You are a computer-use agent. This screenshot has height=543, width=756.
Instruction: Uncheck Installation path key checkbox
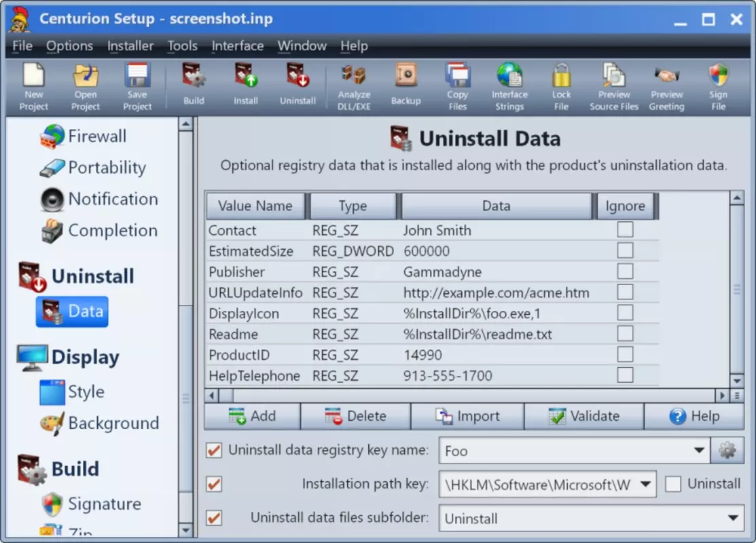tap(214, 484)
